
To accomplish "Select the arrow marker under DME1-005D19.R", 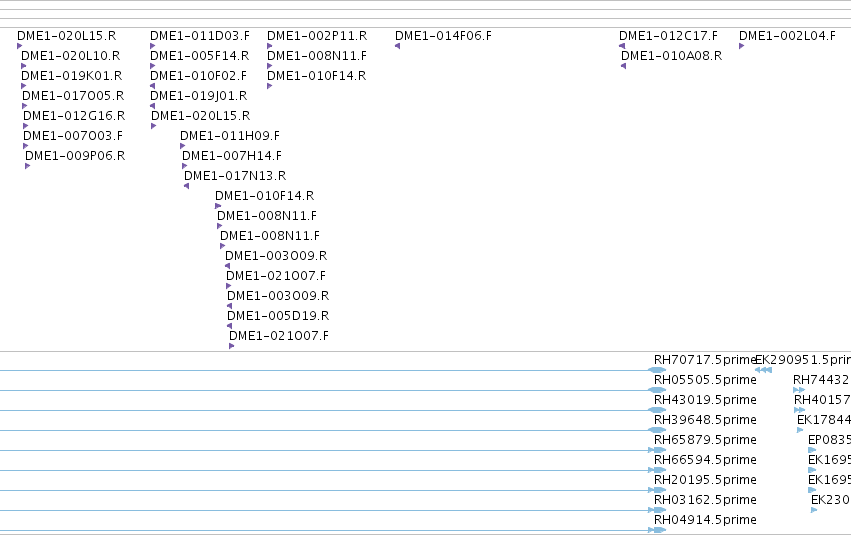I will click(x=230, y=326).
